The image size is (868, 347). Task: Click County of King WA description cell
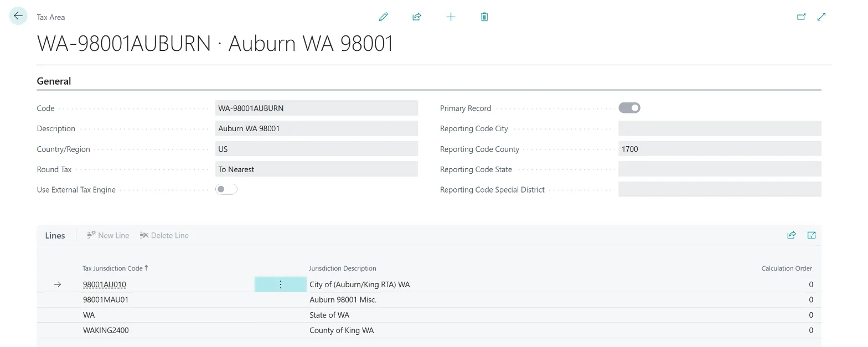[x=342, y=330]
